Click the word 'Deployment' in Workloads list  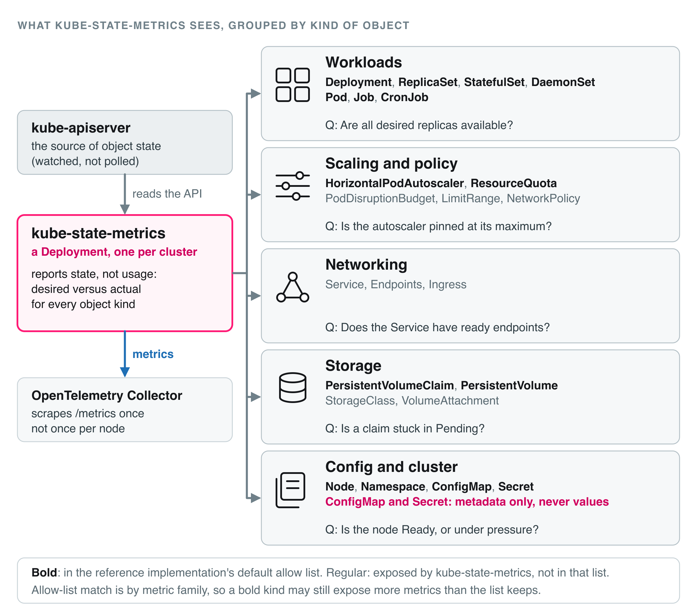pos(358,82)
